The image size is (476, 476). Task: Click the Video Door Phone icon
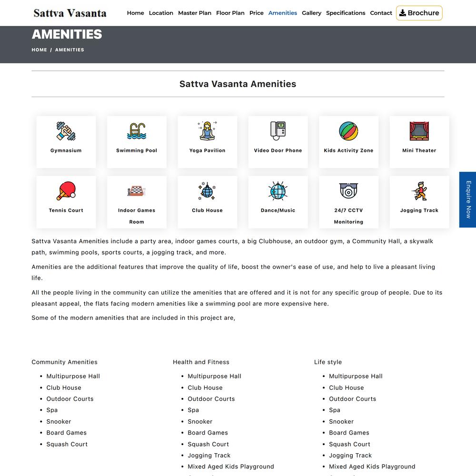tap(278, 131)
